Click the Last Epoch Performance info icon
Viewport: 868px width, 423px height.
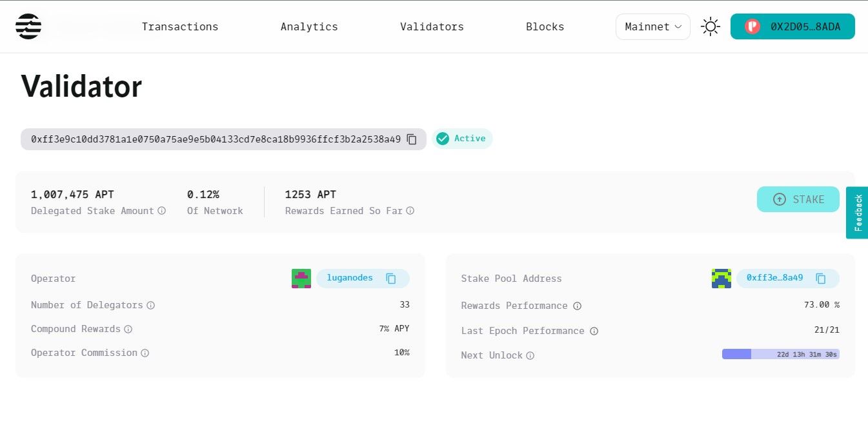click(594, 331)
